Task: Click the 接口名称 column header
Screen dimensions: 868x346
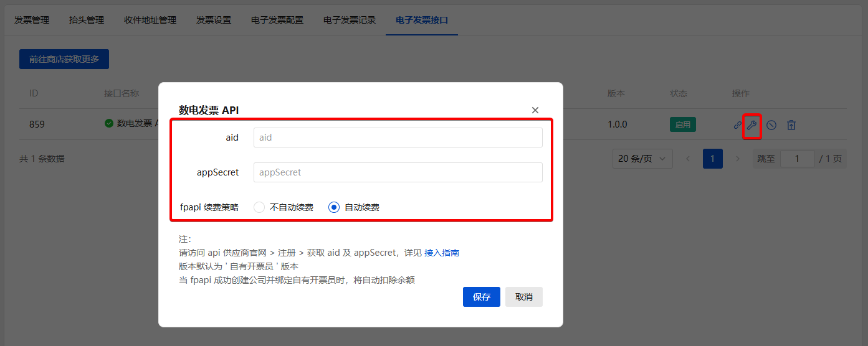Action: point(122,93)
